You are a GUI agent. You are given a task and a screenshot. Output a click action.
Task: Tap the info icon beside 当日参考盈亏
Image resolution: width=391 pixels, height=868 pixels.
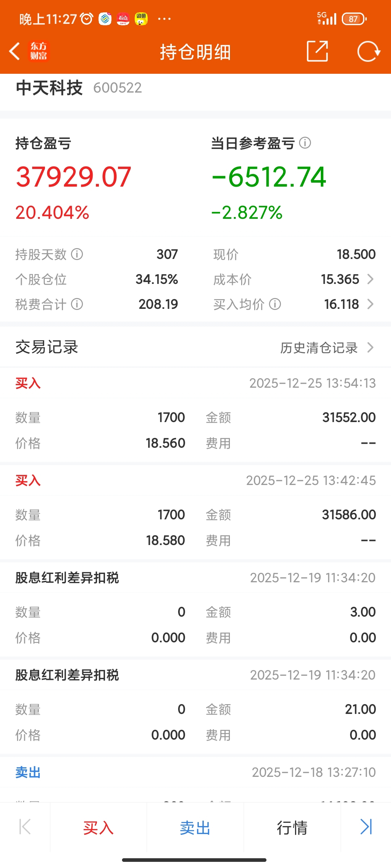point(305,143)
